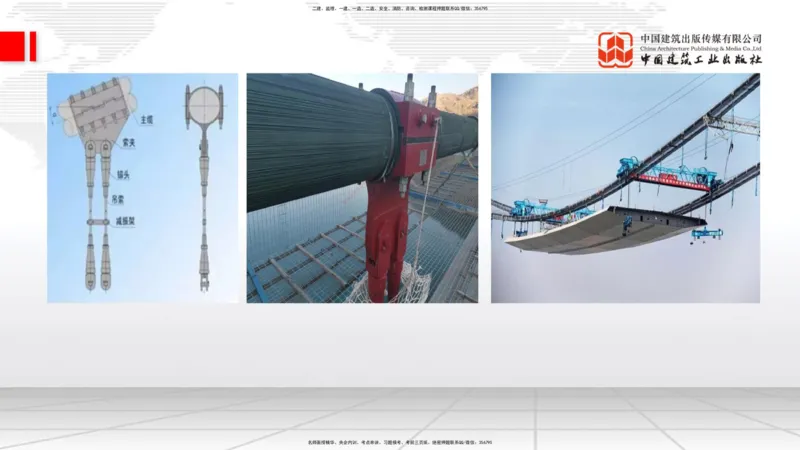Select the cable clamp diagram image

[143, 188]
